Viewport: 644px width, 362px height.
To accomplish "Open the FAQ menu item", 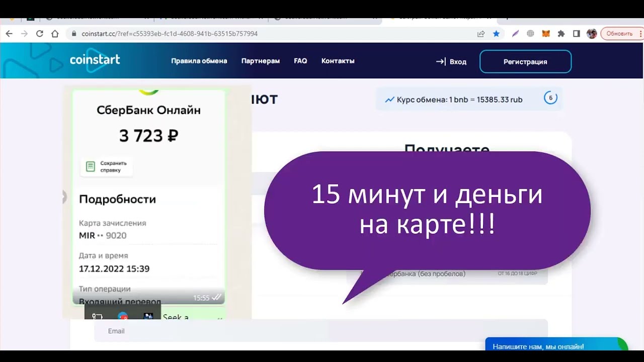I will 300,61.
